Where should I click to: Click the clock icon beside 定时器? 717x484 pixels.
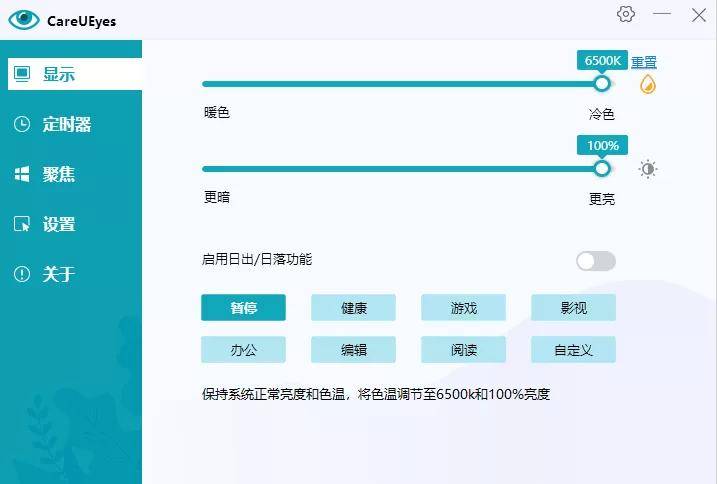(21, 124)
